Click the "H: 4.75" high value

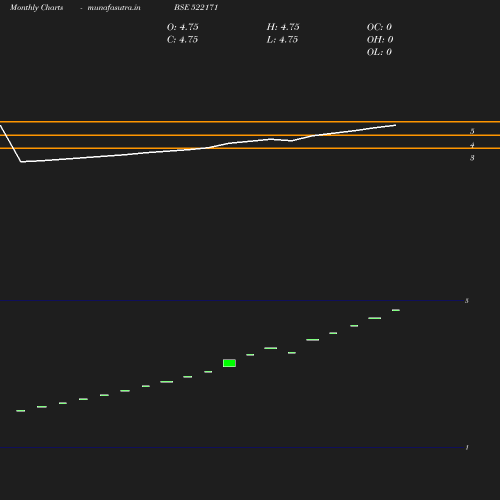[283, 27]
